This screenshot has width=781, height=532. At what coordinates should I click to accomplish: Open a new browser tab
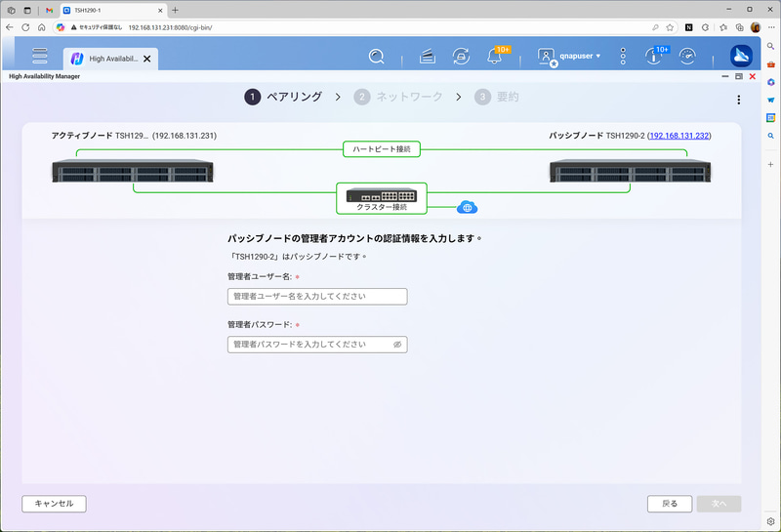tap(175, 10)
